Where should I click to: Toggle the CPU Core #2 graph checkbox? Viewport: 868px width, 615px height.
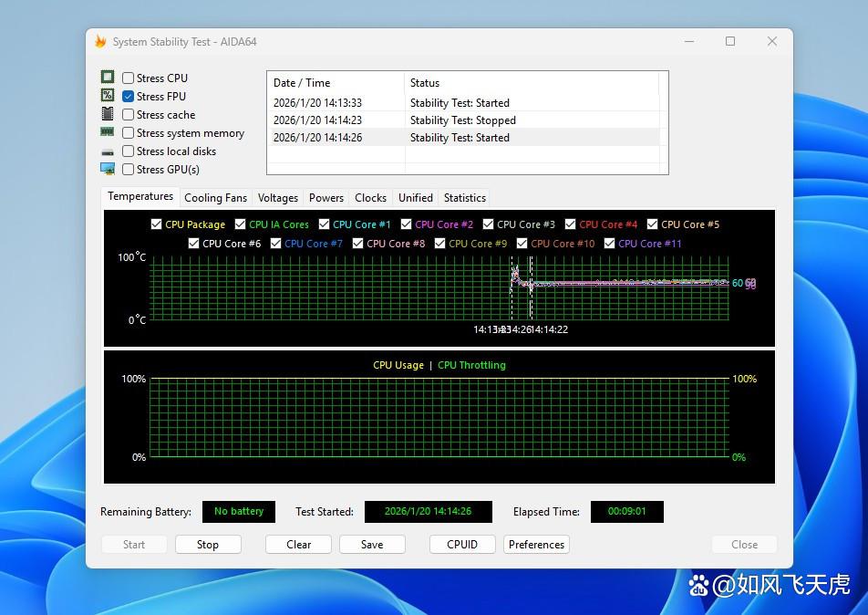pyautogui.click(x=407, y=224)
